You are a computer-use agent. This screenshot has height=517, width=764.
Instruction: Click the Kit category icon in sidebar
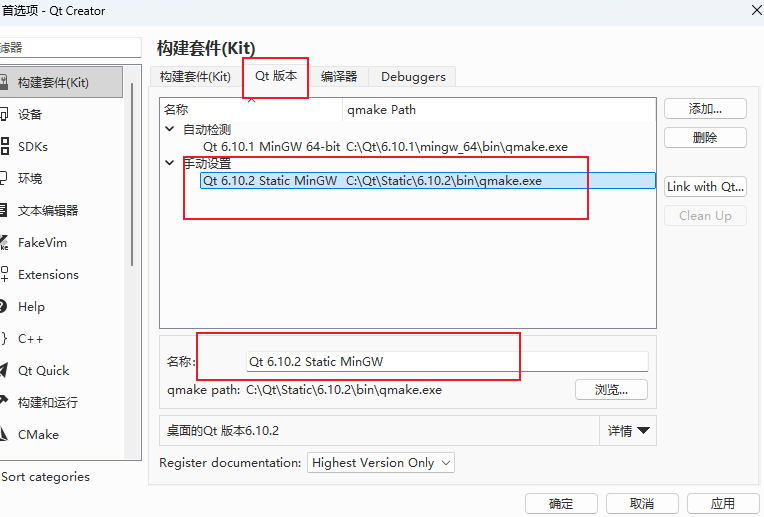click(x=4, y=82)
